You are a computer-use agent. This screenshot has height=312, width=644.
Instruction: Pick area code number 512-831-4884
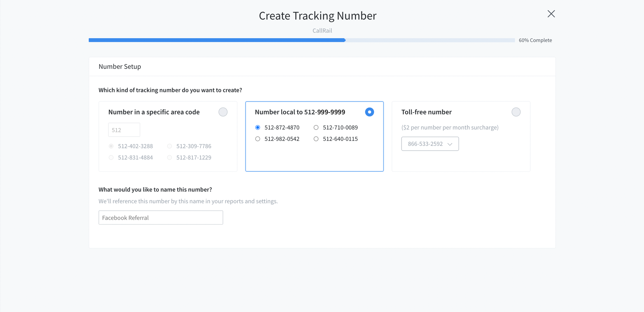click(111, 158)
